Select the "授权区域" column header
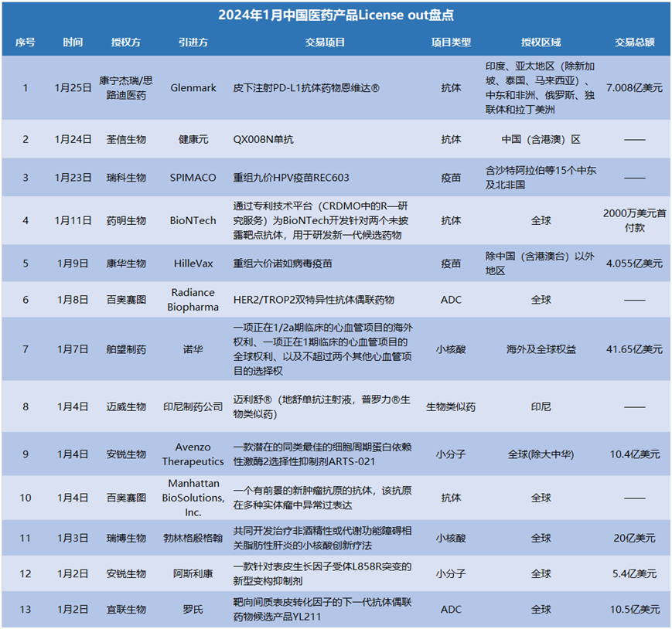 click(541, 42)
